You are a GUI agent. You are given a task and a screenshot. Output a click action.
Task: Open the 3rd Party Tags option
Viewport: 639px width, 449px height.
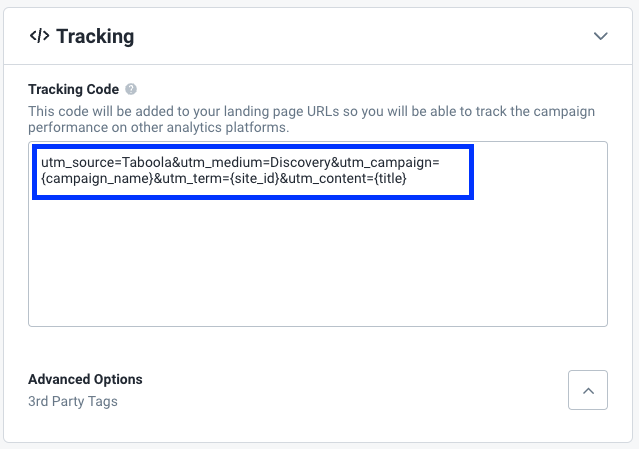coord(73,401)
